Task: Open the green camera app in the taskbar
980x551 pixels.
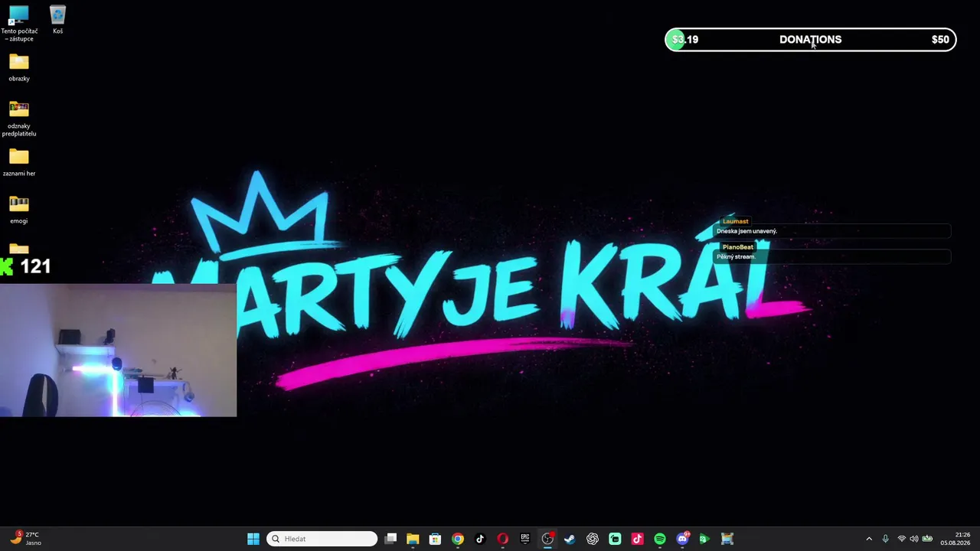Action: [x=704, y=539]
